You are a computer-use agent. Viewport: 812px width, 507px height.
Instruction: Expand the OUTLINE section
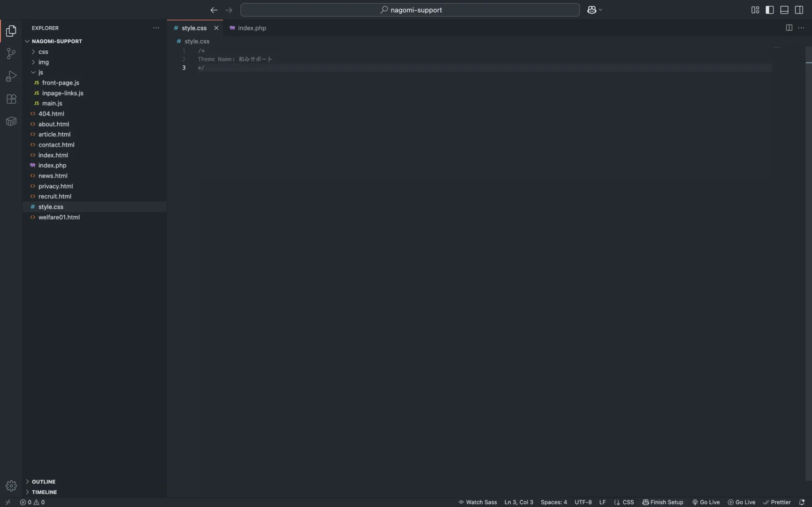click(43, 482)
